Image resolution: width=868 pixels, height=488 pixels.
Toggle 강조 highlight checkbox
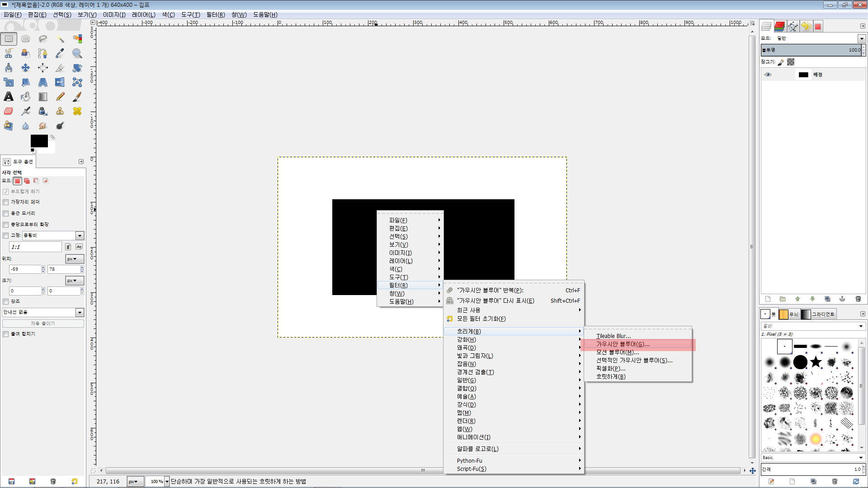[x=6, y=301]
